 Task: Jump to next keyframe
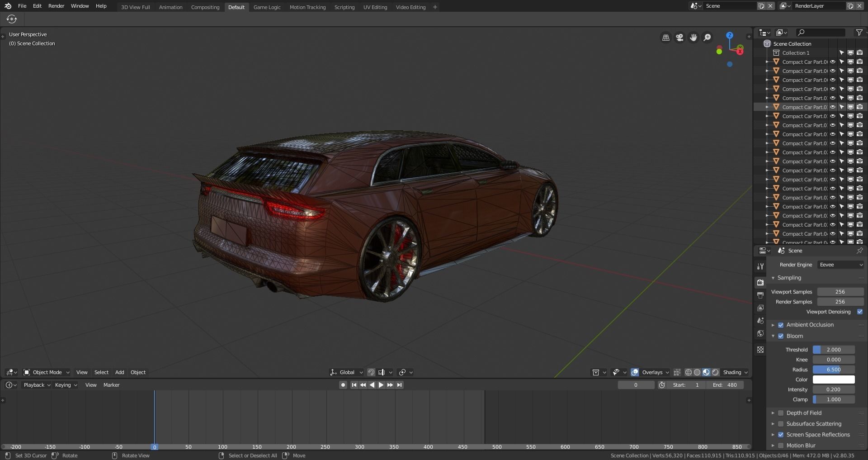390,385
